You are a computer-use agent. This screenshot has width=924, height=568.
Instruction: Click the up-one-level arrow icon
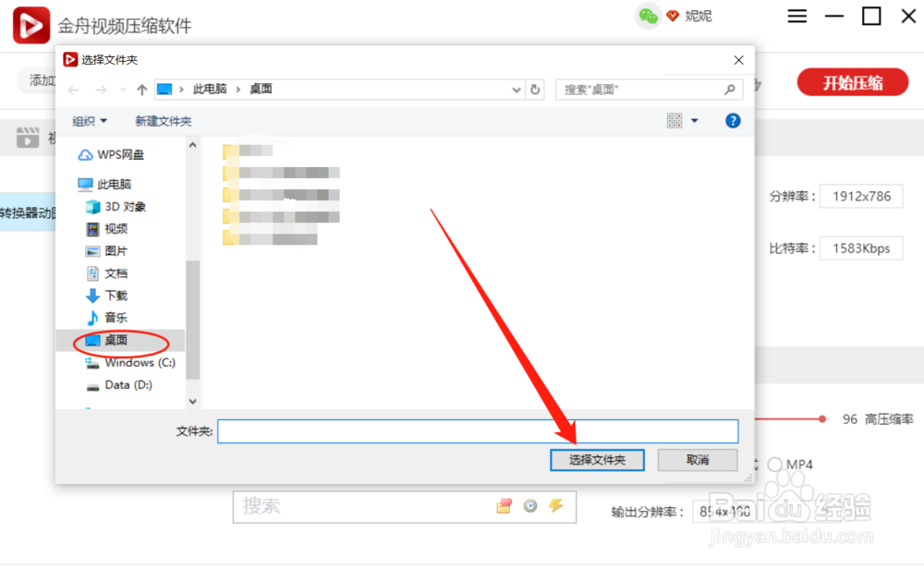coord(140,89)
